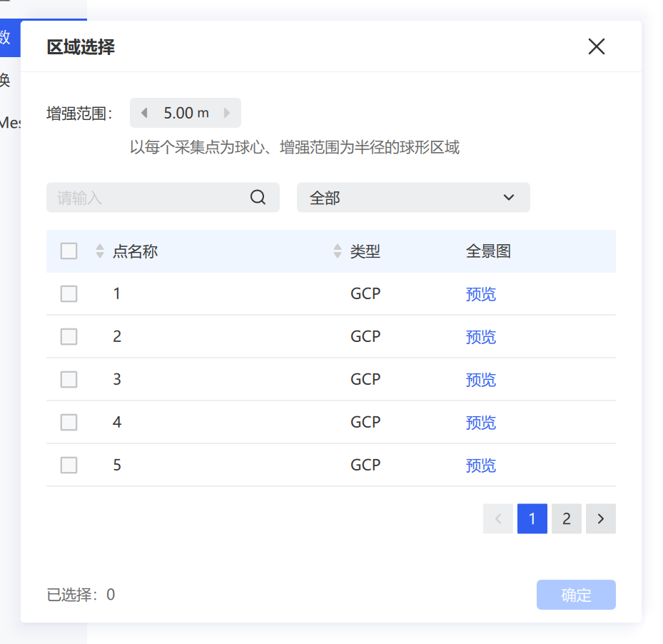The height and width of the screenshot is (644, 663).
Task: Click the 全景图 column header
Action: [488, 251]
